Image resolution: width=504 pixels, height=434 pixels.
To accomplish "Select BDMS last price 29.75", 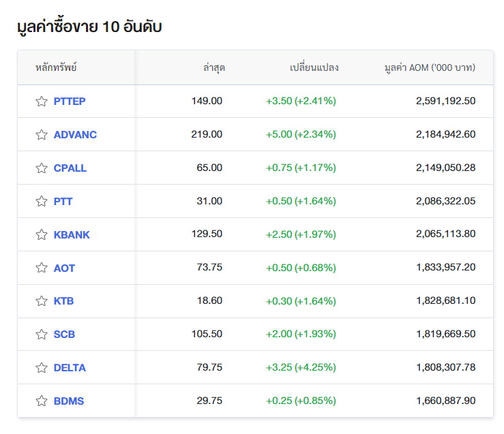I will [x=209, y=401].
